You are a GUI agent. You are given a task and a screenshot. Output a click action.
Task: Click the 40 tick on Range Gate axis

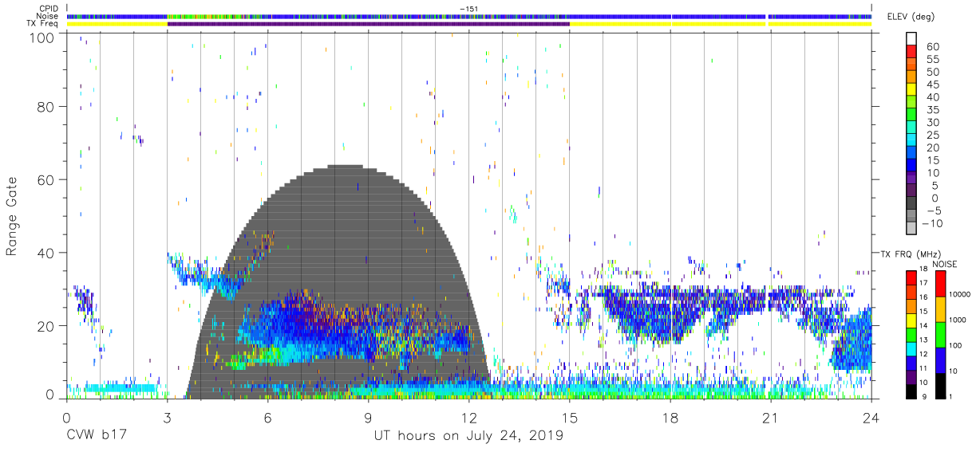tap(47, 253)
